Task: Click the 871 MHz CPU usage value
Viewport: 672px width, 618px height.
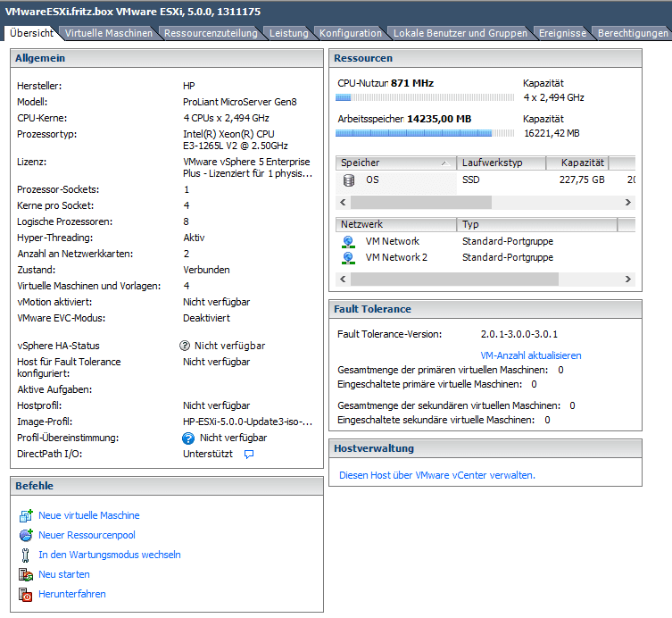Action: click(x=412, y=83)
